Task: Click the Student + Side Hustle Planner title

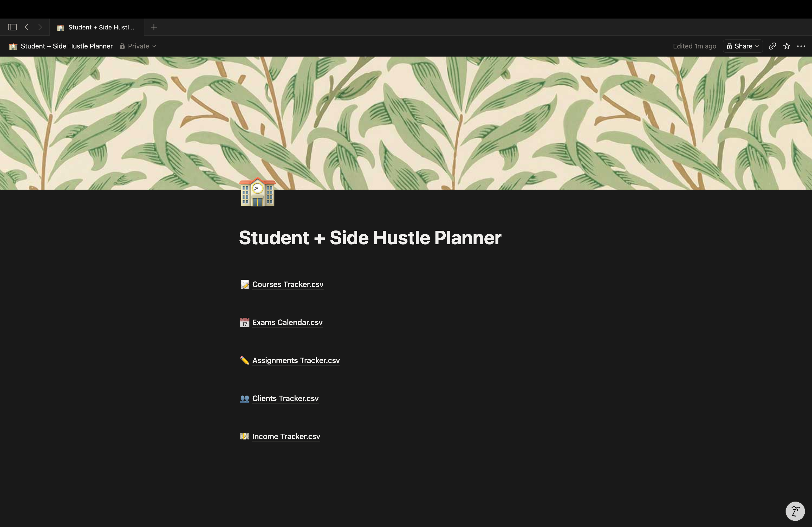Action: coord(370,238)
